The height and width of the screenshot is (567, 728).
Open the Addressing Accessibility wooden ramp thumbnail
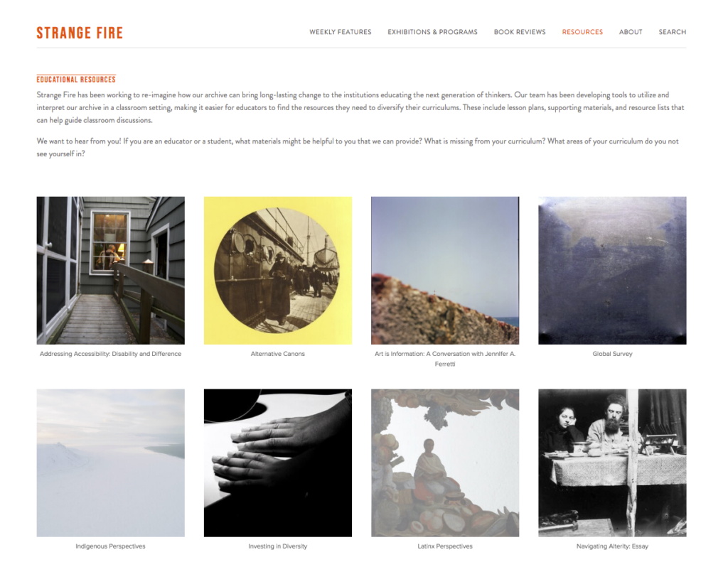(110, 271)
